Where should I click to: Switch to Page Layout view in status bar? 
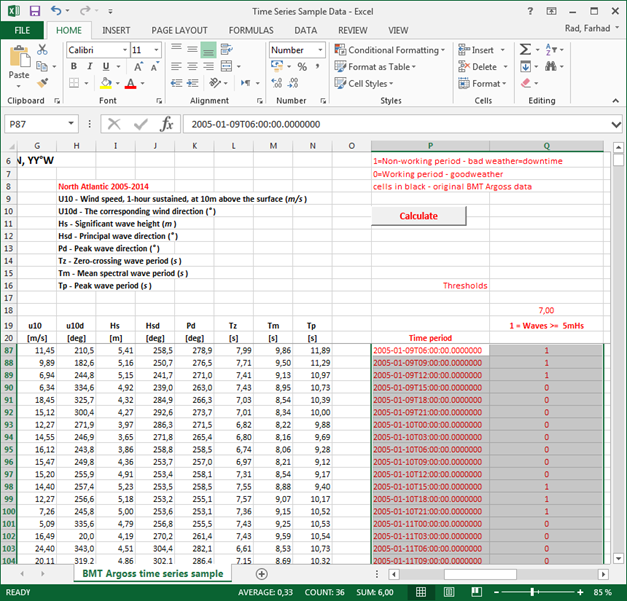pyautogui.click(x=449, y=592)
